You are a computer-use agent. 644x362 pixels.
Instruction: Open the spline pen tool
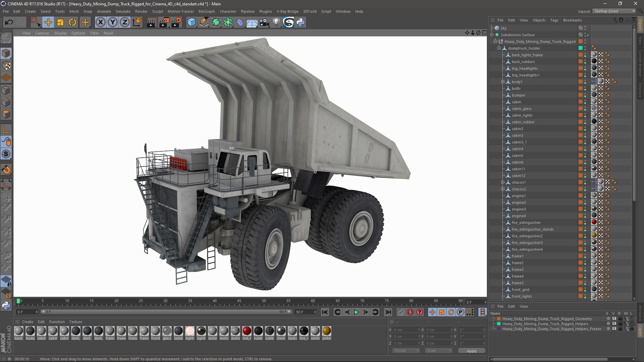point(204,22)
